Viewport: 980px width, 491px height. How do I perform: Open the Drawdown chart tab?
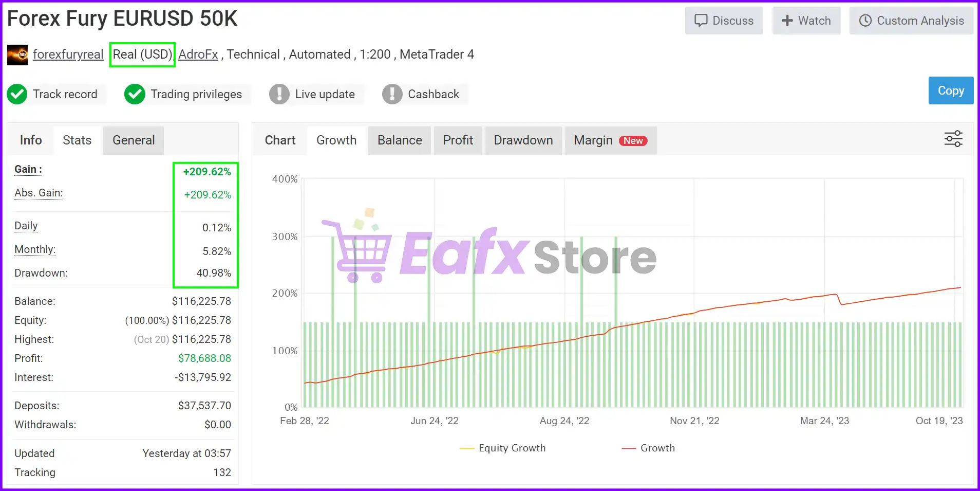coord(523,140)
